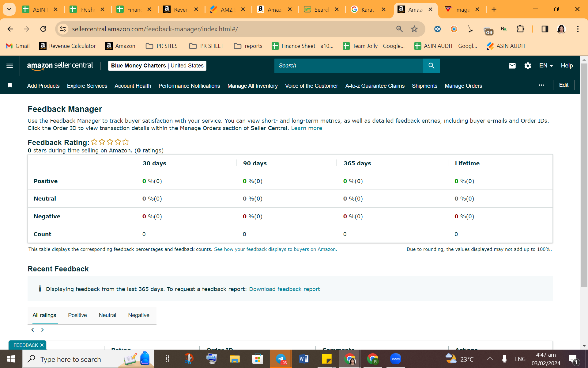Image resolution: width=588 pixels, height=368 pixels.
Task: Open See how your feedback displays link
Action: pos(275,249)
